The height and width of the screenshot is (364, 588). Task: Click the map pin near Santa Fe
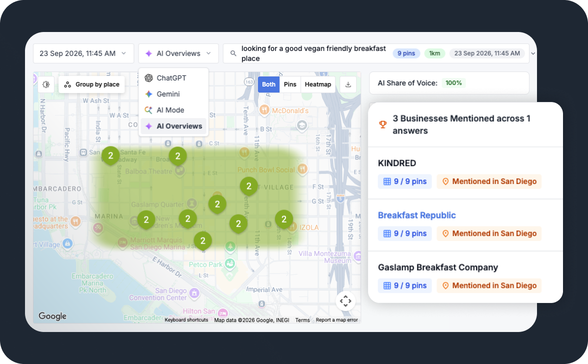(x=110, y=156)
